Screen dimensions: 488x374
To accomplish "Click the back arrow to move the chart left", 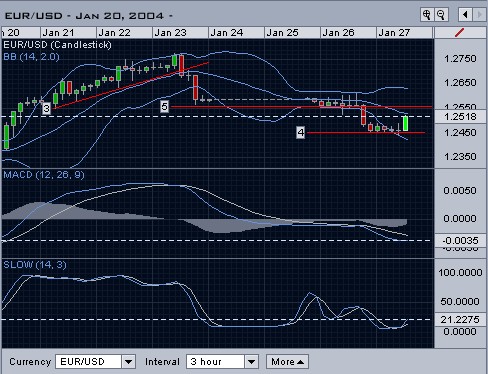I will [465, 15].
